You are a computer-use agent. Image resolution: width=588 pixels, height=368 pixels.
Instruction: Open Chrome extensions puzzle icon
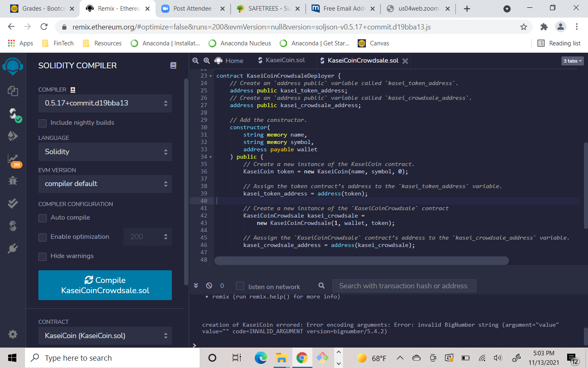click(544, 27)
